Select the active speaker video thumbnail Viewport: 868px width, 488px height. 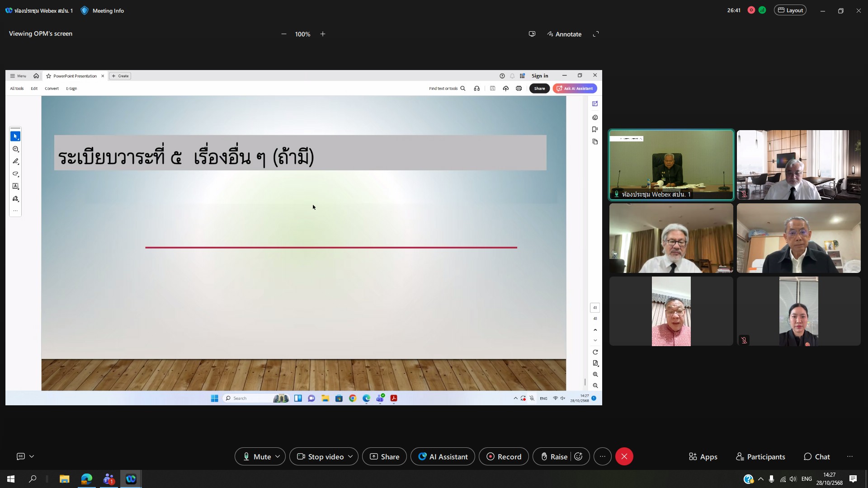click(671, 165)
